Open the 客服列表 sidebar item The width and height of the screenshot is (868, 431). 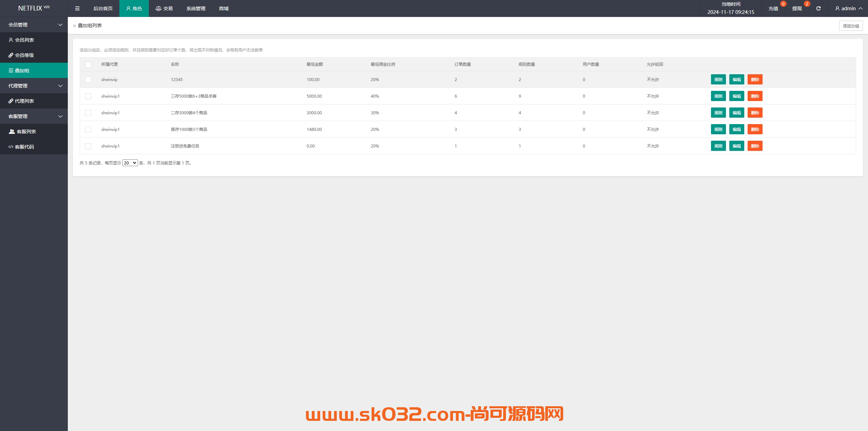pos(34,132)
